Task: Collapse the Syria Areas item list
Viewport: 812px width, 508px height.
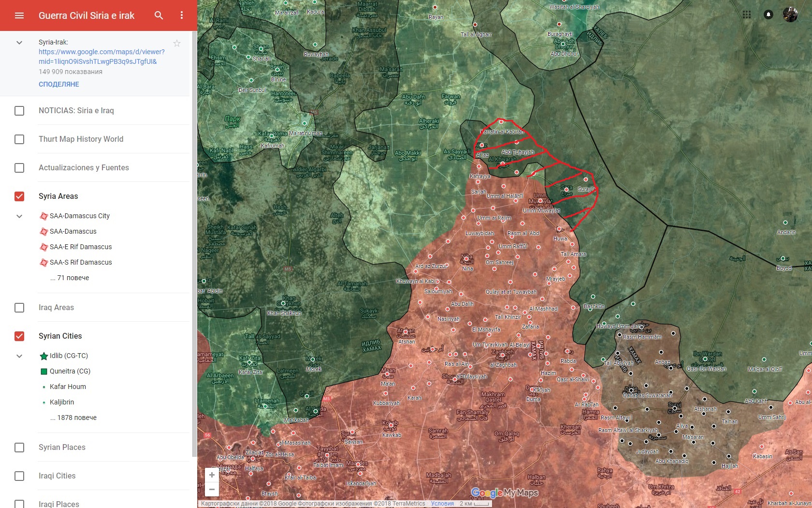Action: tap(19, 216)
